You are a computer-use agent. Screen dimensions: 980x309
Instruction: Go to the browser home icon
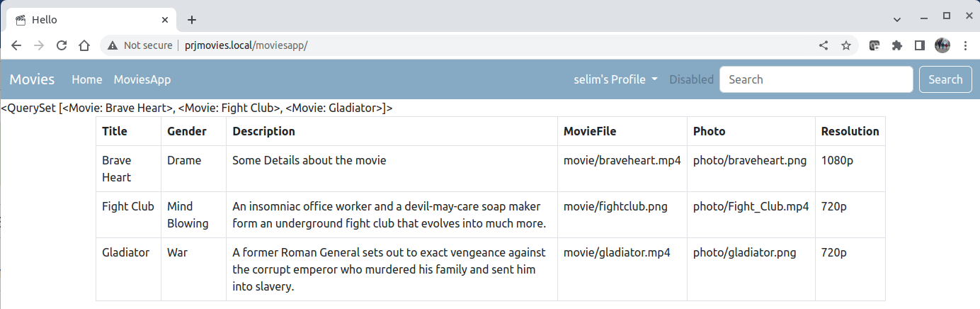[84, 45]
